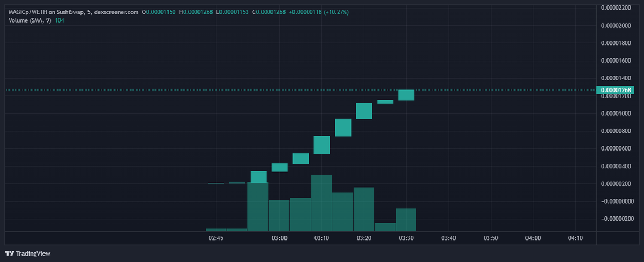This screenshot has height=262, width=644.
Task: Click the 02:45 time axis label
Action: tap(216, 238)
